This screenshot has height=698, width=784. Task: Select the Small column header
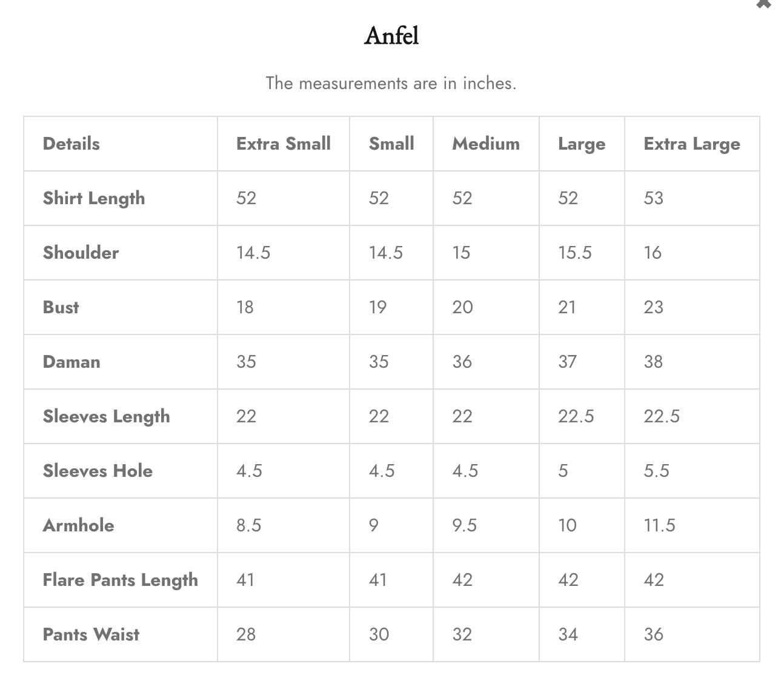point(391,144)
